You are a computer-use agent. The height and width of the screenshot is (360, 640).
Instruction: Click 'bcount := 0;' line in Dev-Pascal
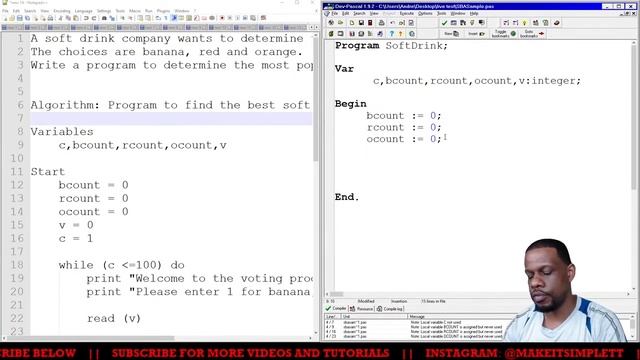404,116
